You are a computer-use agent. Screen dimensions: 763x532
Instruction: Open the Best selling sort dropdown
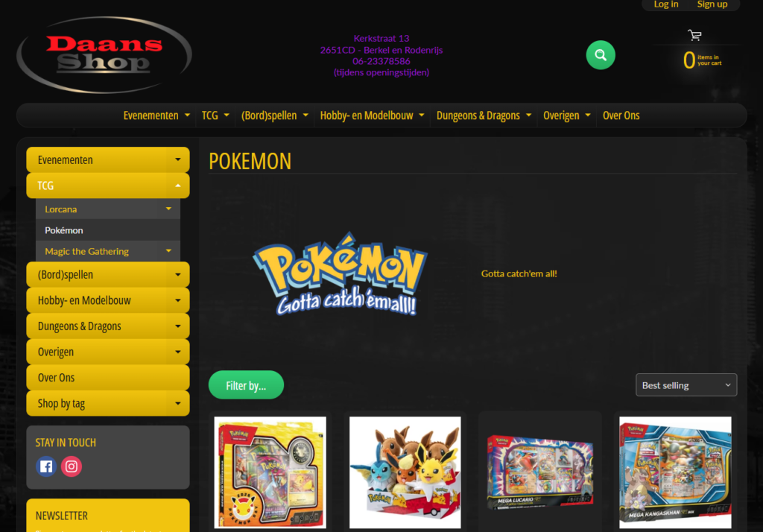[x=686, y=385]
